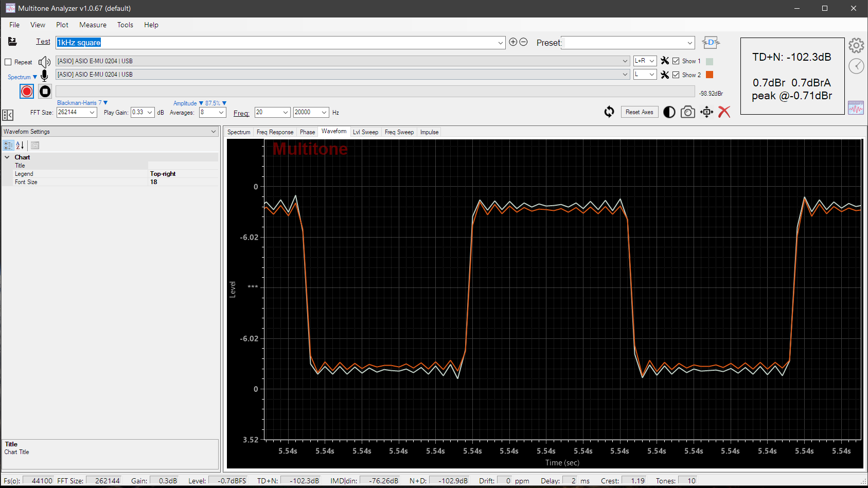This screenshot has width=868, height=488.
Task: Open output device ASIO E-MU dropdown
Action: coord(625,61)
